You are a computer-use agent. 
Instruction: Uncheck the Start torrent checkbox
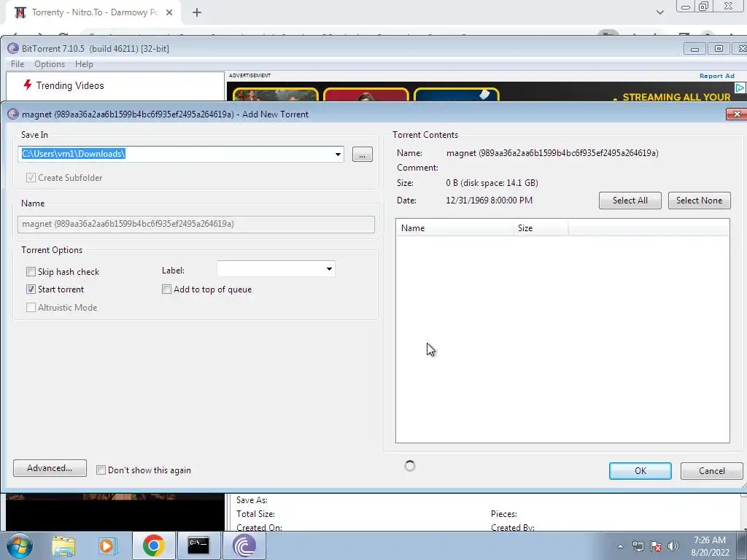tap(31, 289)
